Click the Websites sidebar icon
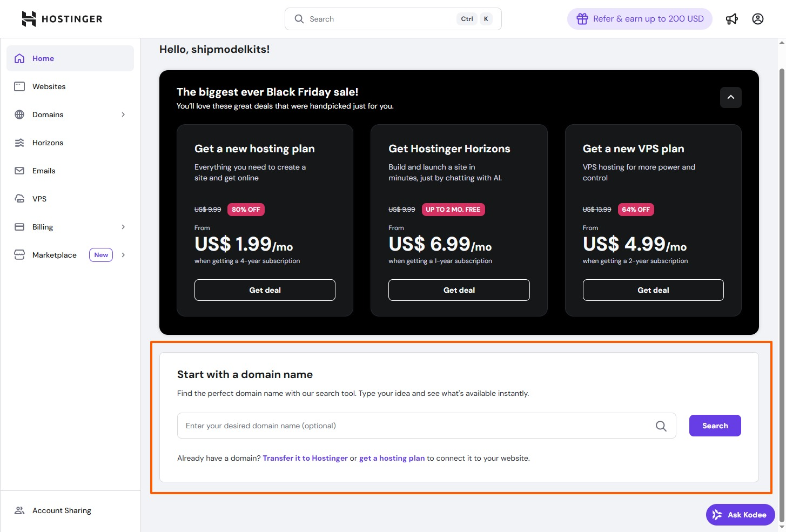Screen dimensions: 786x532 coord(19,86)
